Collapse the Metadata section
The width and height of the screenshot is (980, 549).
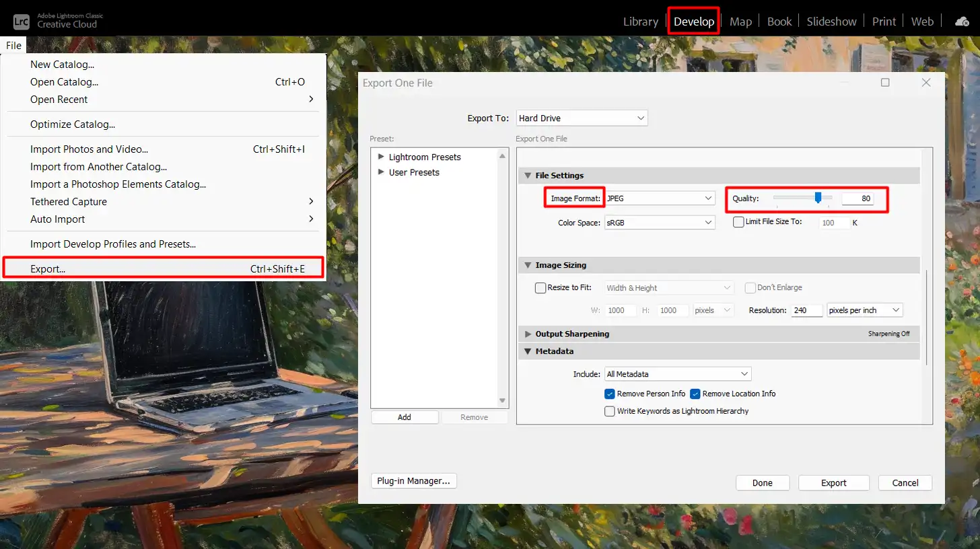528,351
